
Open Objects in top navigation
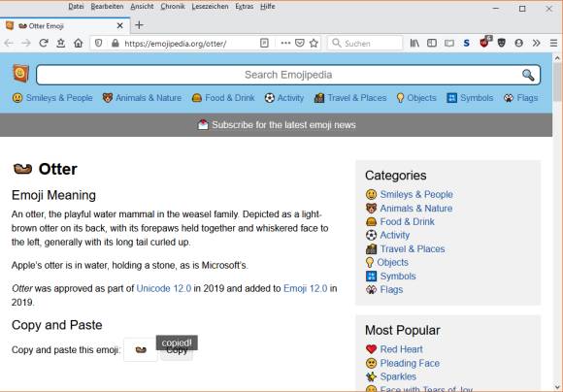(416, 98)
